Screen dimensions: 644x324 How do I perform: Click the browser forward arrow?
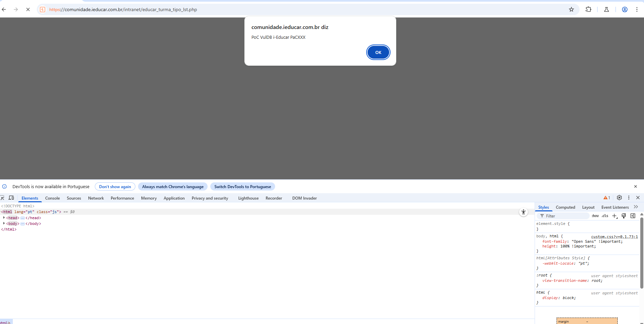click(16, 9)
